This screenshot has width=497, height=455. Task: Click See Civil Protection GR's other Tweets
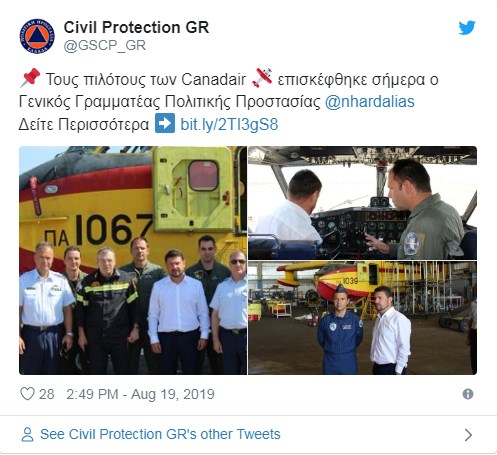pyautogui.click(x=160, y=434)
